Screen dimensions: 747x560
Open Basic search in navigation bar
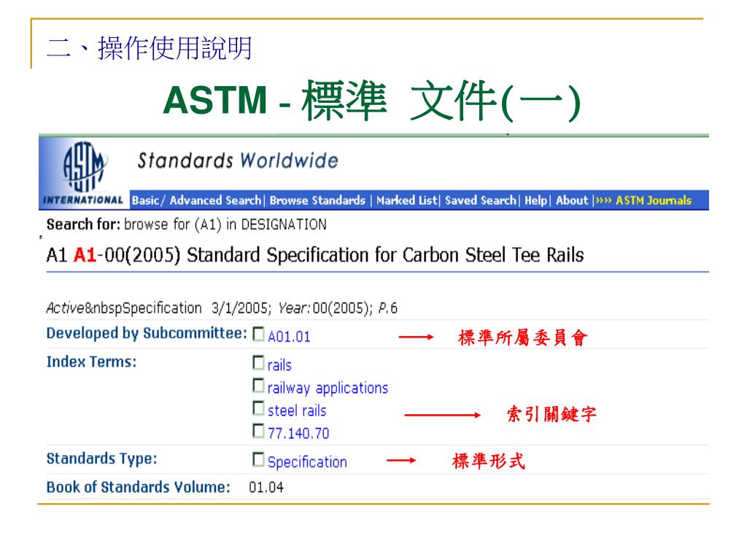[x=145, y=201]
